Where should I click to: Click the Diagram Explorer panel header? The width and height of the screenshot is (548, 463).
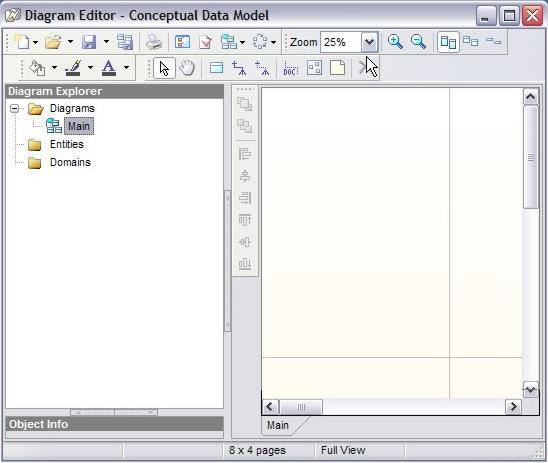pyautogui.click(x=115, y=91)
